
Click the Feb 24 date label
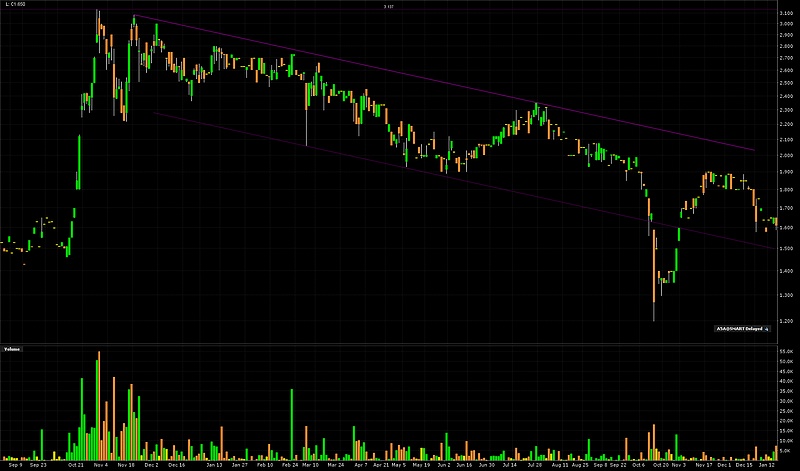[290, 465]
